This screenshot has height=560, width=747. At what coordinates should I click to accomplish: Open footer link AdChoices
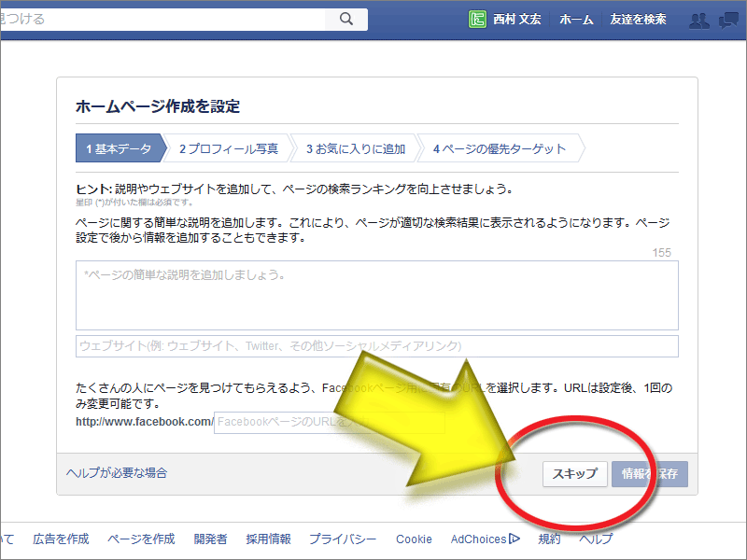tap(478, 539)
